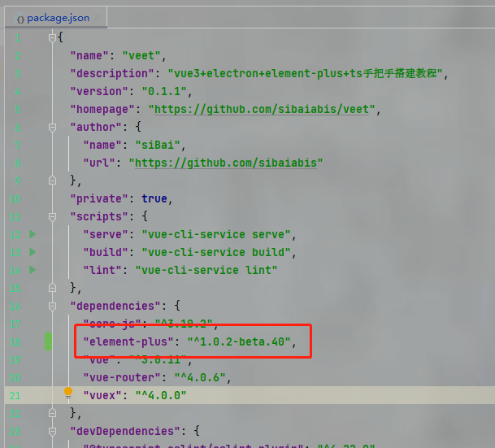Click "vue-cli-service serve" value
The width and height of the screenshot is (495, 448).
[x=216, y=235]
